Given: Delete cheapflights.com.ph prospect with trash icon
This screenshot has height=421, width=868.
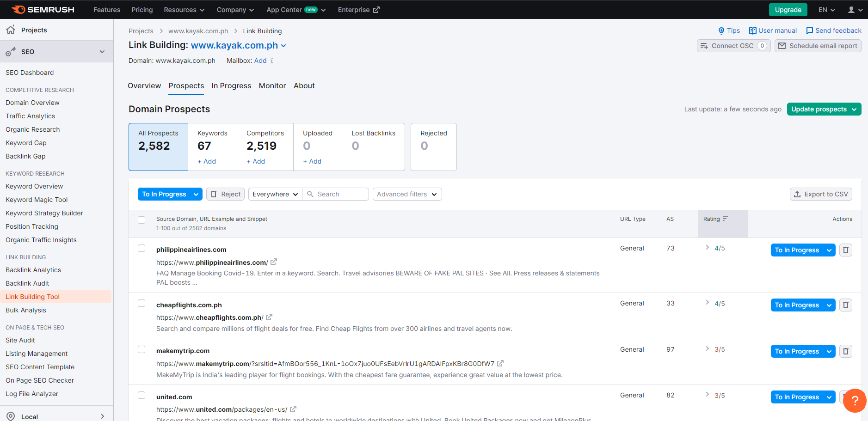Looking at the screenshot, I should click(846, 305).
